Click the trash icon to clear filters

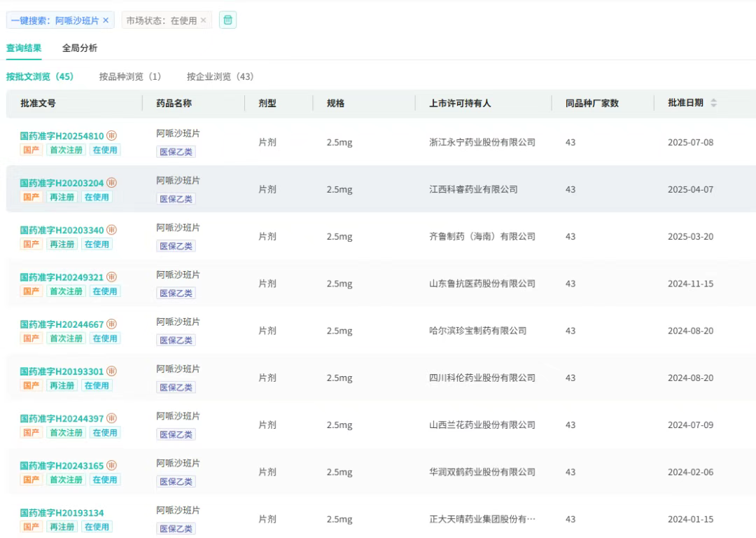[227, 20]
